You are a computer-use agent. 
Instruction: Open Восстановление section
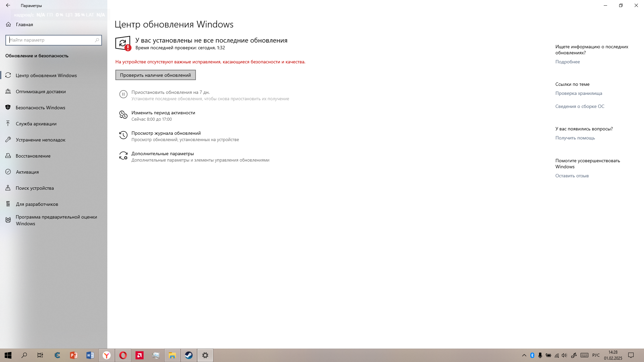click(x=54, y=156)
